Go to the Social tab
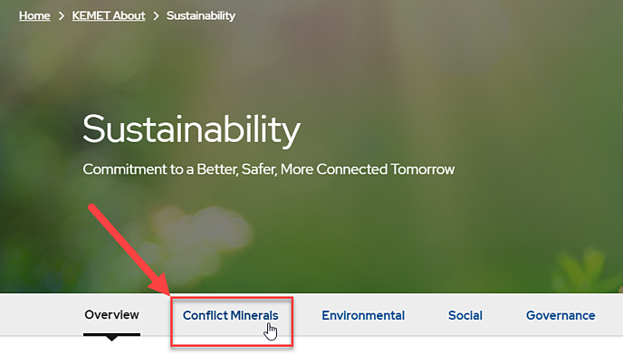The image size is (623, 364). pos(465,315)
